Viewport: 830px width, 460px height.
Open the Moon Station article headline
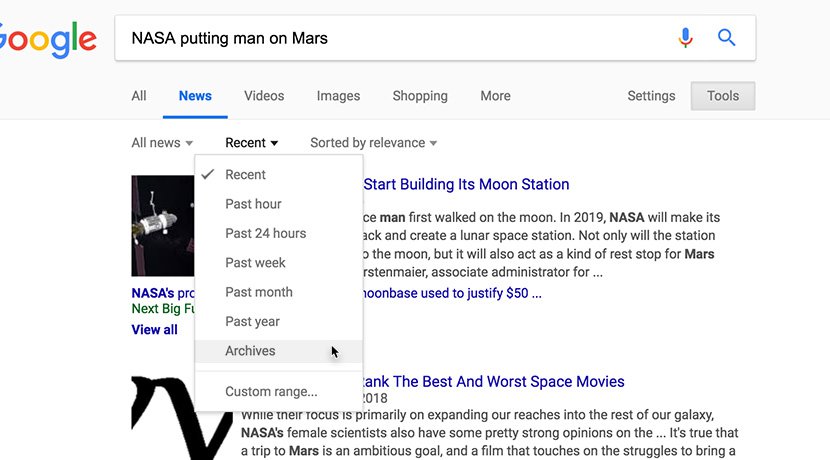[466, 184]
